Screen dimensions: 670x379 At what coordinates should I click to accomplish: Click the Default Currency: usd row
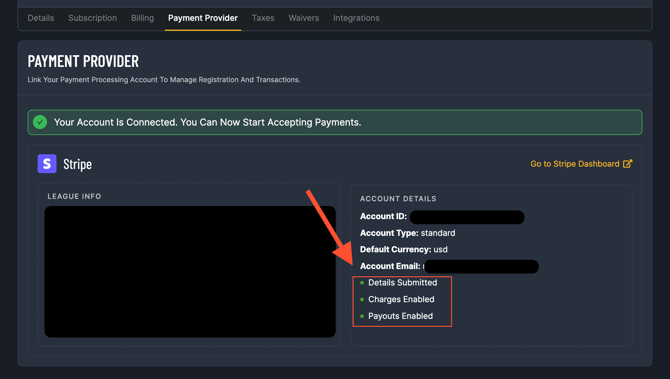[x=403, y=250]
